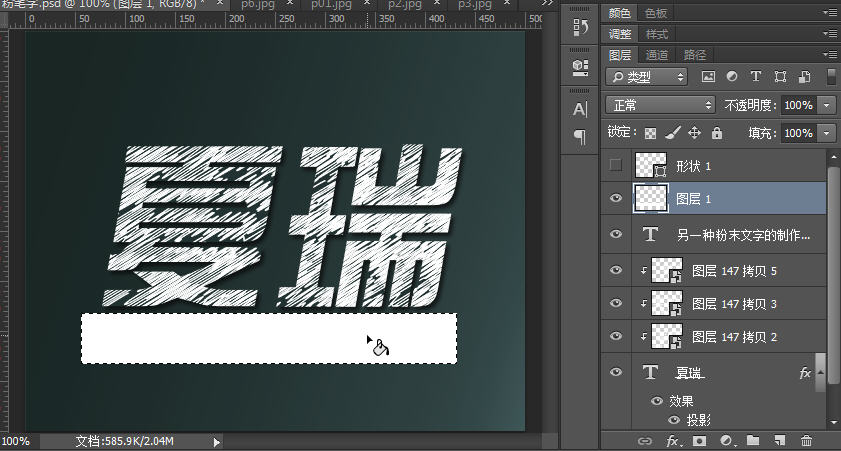Switch to the 色板 tab

tap(656, 13)
